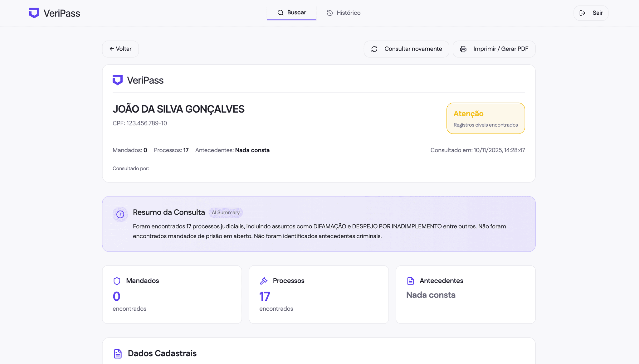Click the logout arrow icon
Screen dimensions: 639x364
tap(582, 13)
